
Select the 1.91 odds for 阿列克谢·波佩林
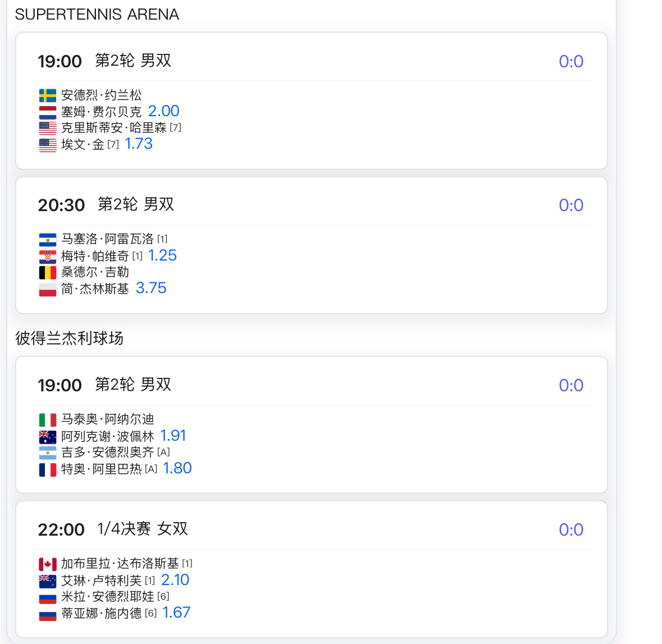pos(173,435)
